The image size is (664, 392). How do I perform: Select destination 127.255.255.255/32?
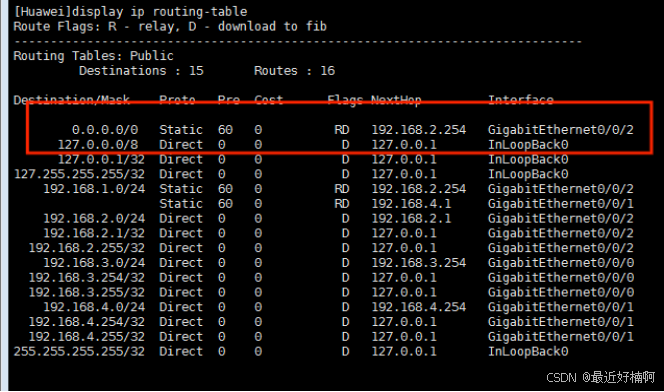tap(80, 174)
